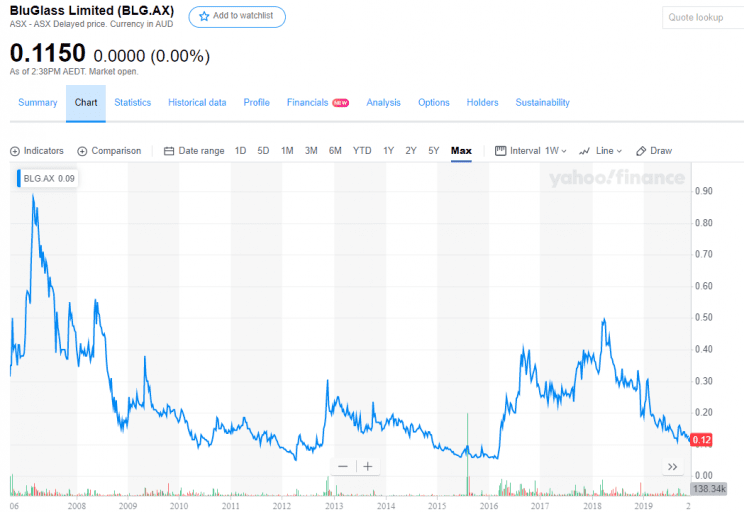Click the 138.34k volume label
This screenshot has width=744, height=512.
(708, 489)
